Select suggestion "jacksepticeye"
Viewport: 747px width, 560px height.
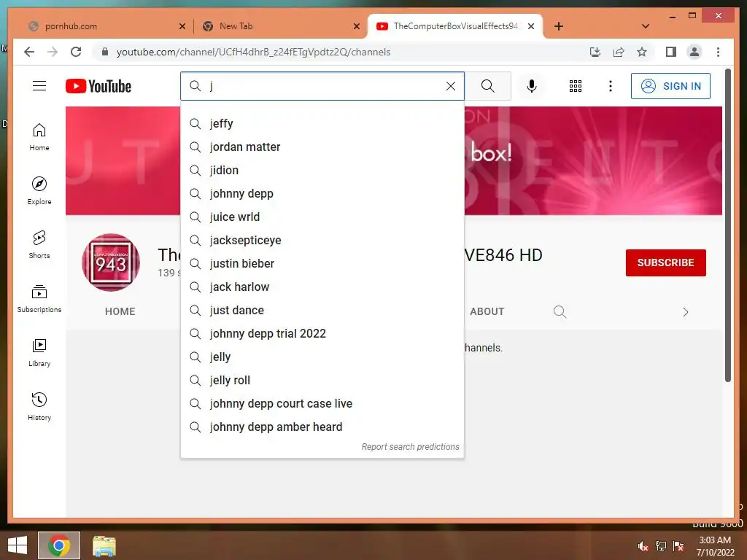pyautogui.click(x=322, y=241)
